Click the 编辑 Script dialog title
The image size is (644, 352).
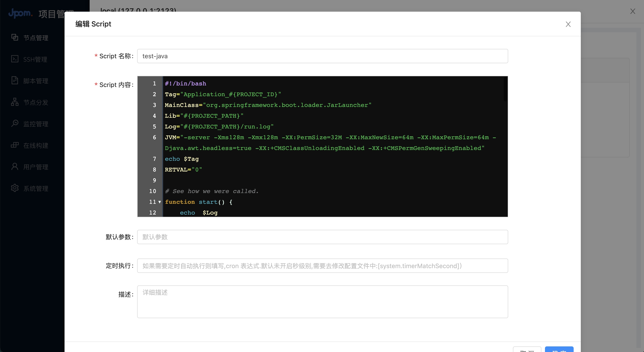pyautogui.click(x=93, y=24)
